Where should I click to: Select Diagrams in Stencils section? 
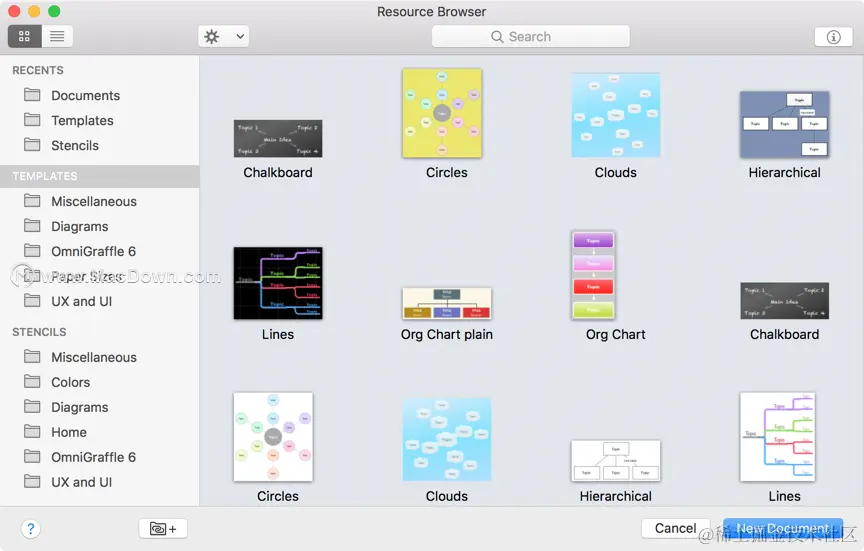point(79,408)
